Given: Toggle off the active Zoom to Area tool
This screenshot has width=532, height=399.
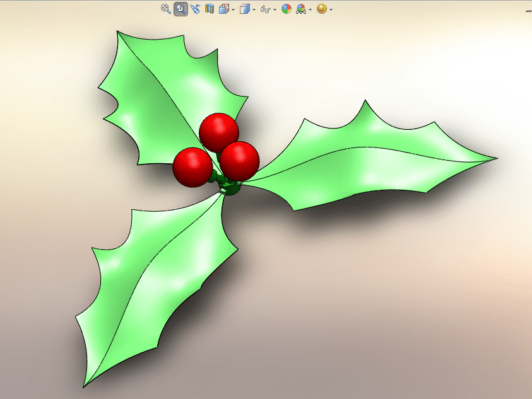Looking at the screenshot, I should pyautogui.click(x=180, y=9).
